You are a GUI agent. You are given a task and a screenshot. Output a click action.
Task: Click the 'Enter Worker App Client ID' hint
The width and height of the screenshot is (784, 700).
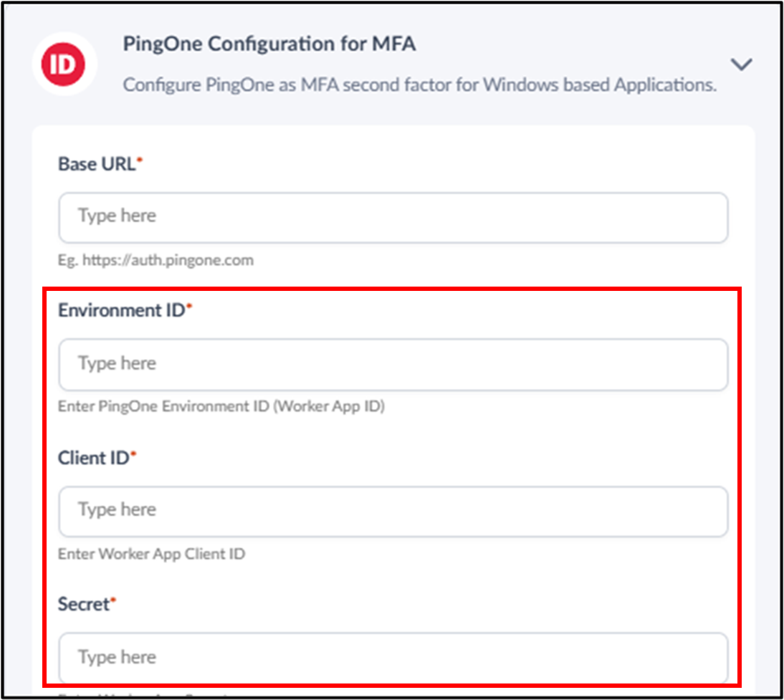pyautogui.click(x=151, y=554)
